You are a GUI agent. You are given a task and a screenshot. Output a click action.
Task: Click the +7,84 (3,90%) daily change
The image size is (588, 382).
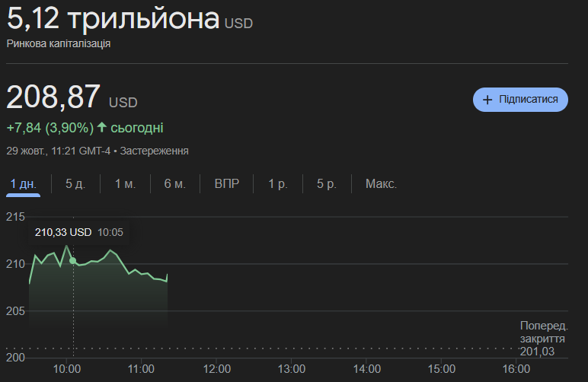[50, 127]
